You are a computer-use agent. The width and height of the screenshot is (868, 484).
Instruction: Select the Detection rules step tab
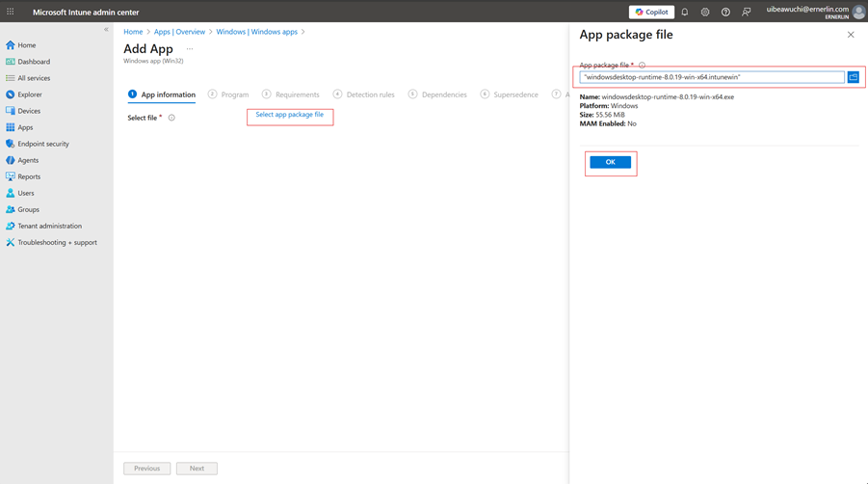(x=364, y=94)
